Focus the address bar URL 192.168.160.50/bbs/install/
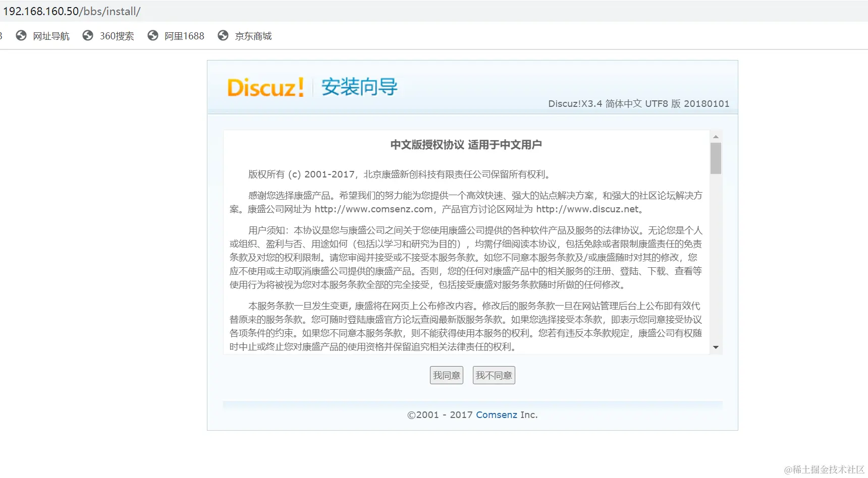 coord(72,11)
